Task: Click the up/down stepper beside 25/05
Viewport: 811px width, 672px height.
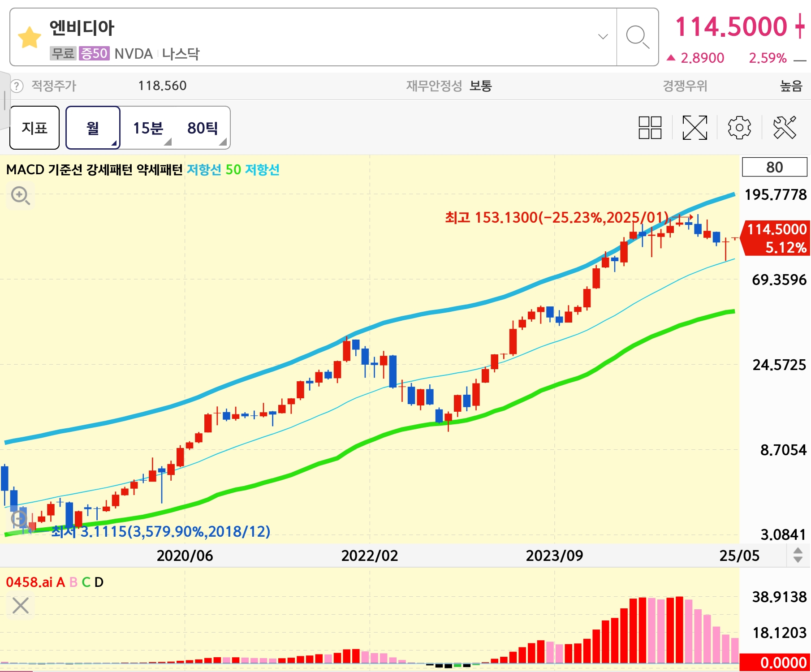Action: pyautogui.click(x=798, y=555)
